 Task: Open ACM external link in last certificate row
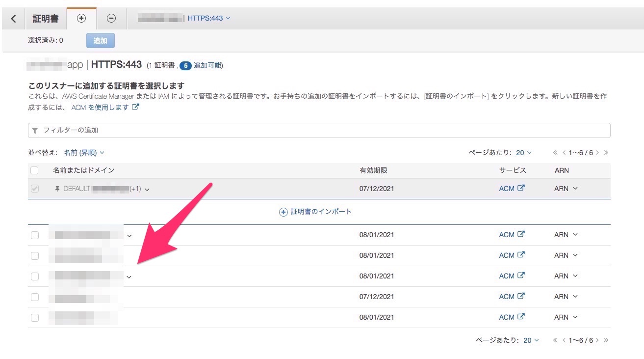512,317
